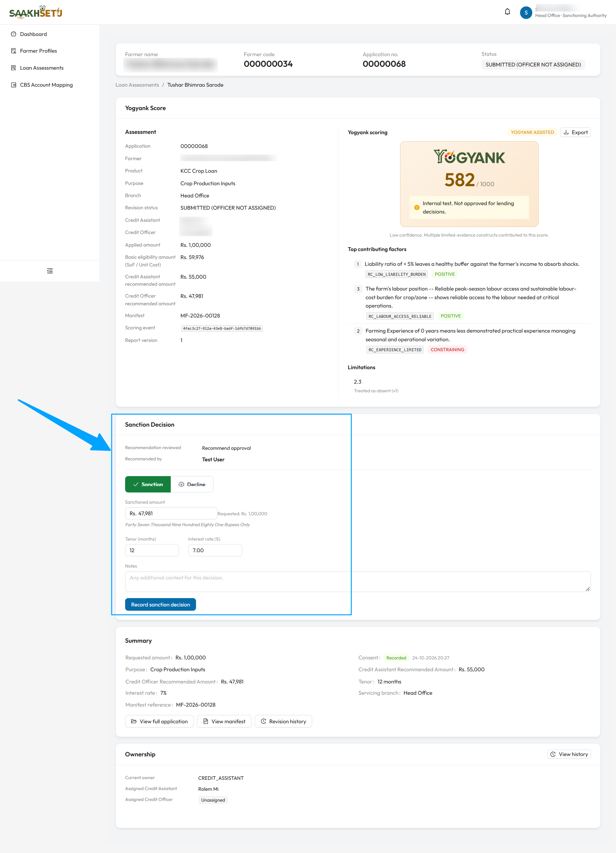Click the Sanctioned amount field
The height and width of the screenshot is (853, 616).
pyautogui.click(x=171, y=513)
